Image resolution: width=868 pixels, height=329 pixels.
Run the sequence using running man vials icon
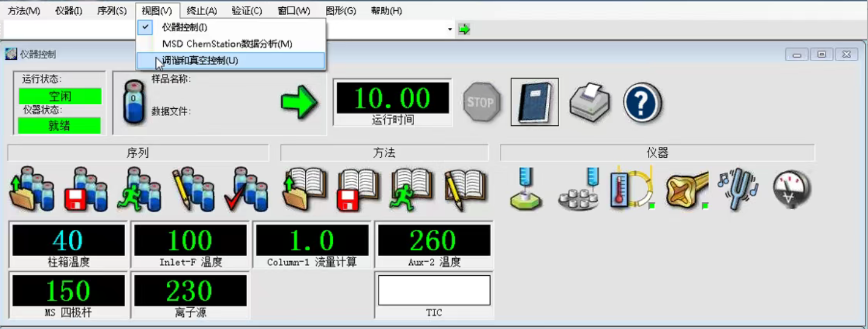pyautogui.click(x=140, y=189)
